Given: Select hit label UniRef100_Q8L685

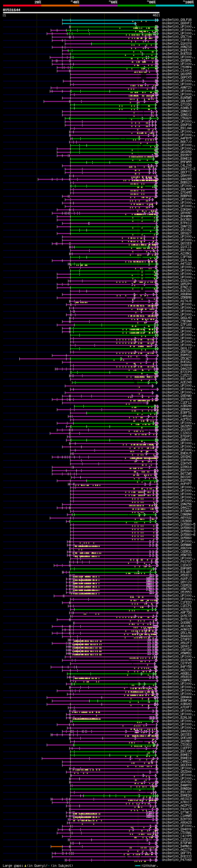Looking at the screenshot, I should coord(177,101).
